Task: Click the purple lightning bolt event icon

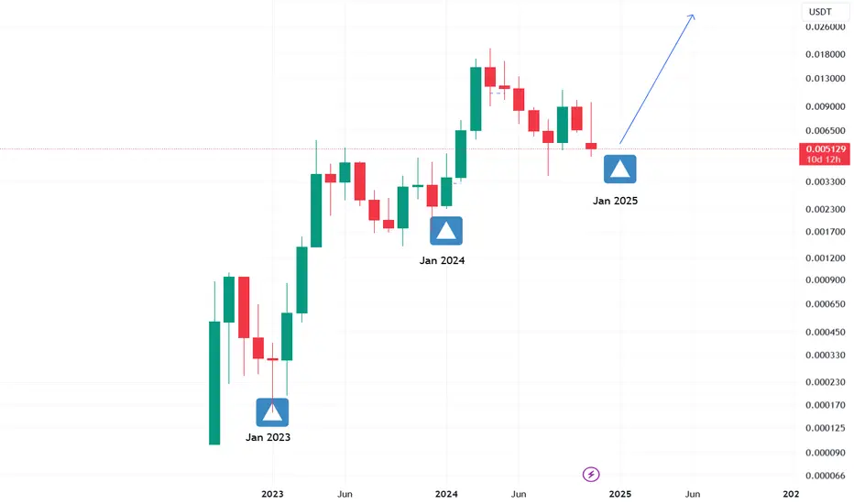Action: [591, 475]
